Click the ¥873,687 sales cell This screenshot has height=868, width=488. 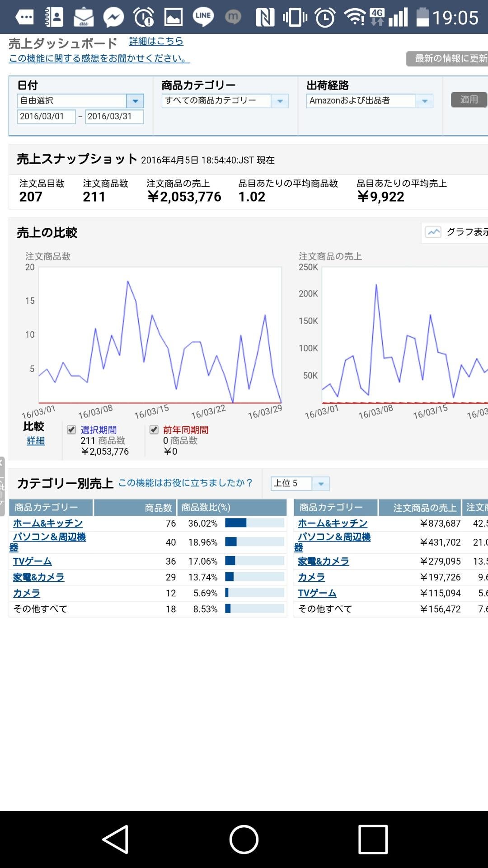(x=440, y=523)
